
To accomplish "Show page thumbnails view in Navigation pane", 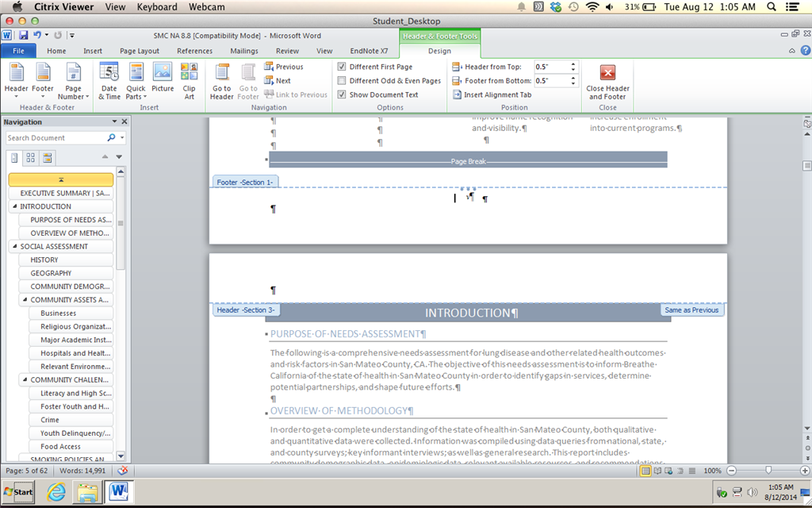I will tap(31, 158).
